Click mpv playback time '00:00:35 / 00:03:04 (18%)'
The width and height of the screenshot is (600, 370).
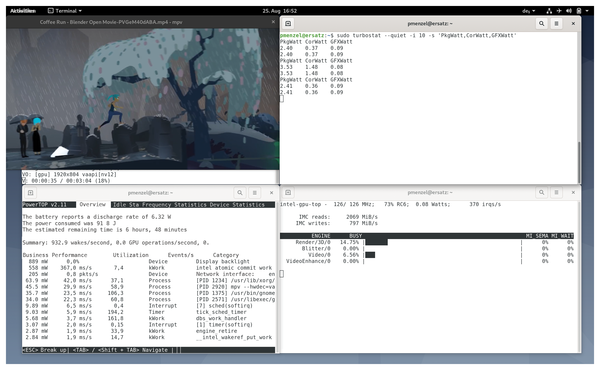point(70,181)
